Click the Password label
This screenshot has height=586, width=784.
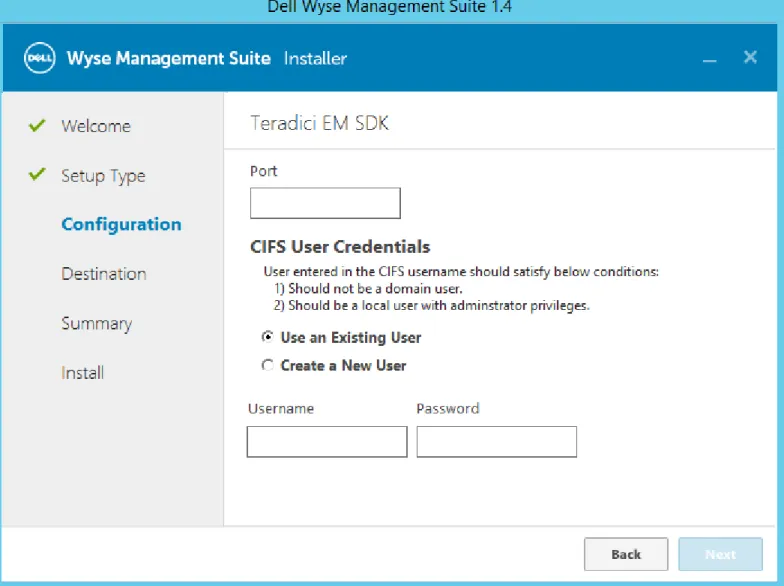(x=448, y=408)
